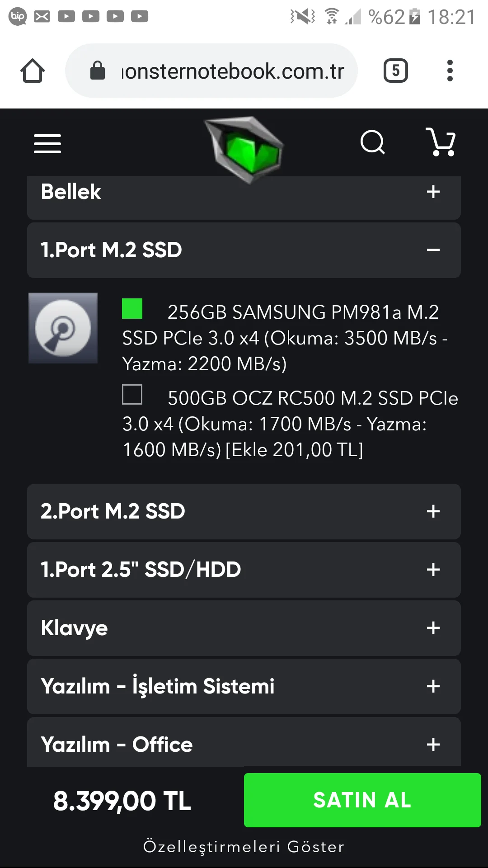
Task: Tap the browser home icon
Action: [33, 71]
